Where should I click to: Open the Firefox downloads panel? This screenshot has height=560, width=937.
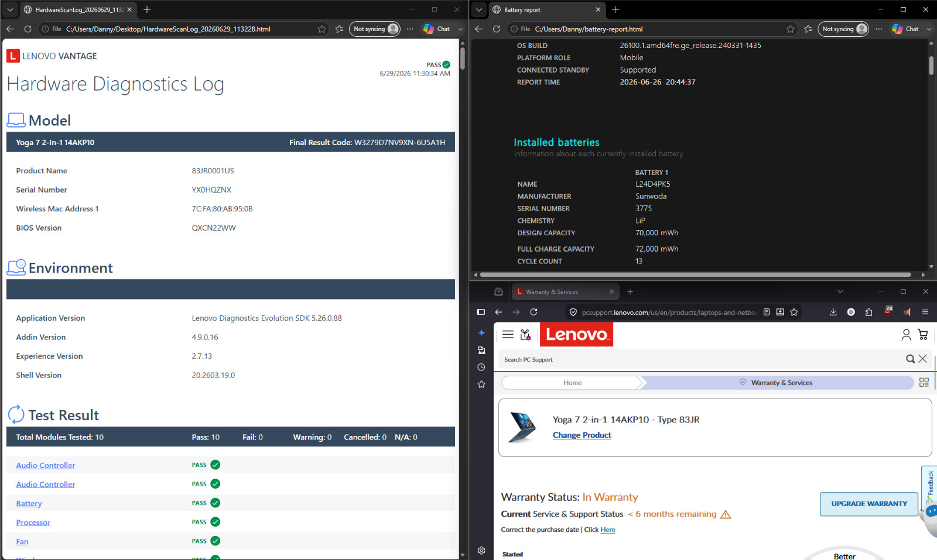[x=833, y=312]
